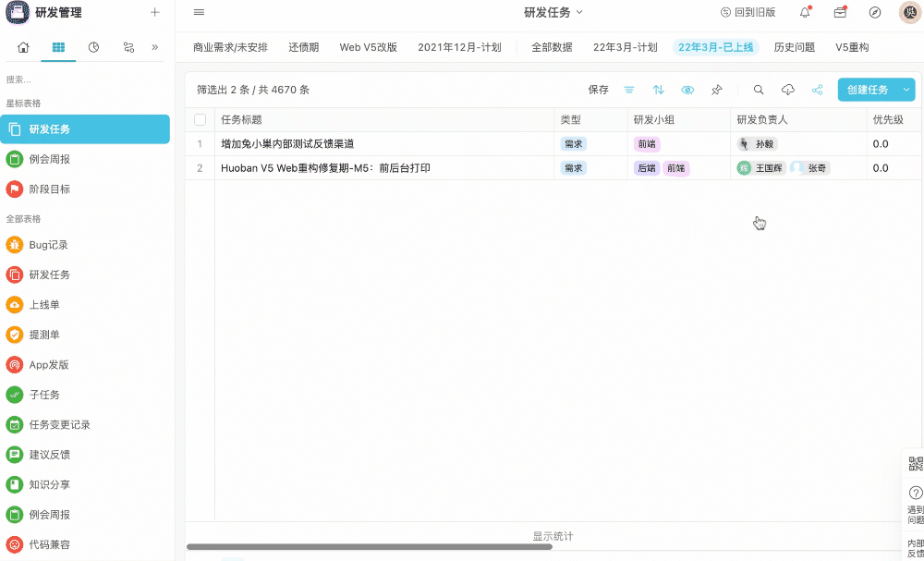
Task: Check the select-all header checkbox
Action: [x=201, y=119]
